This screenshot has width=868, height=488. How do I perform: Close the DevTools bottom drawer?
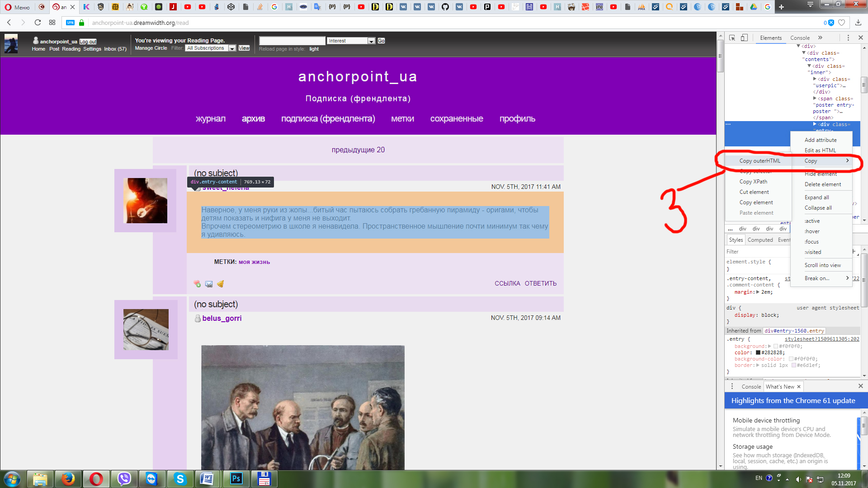(860, 386)
